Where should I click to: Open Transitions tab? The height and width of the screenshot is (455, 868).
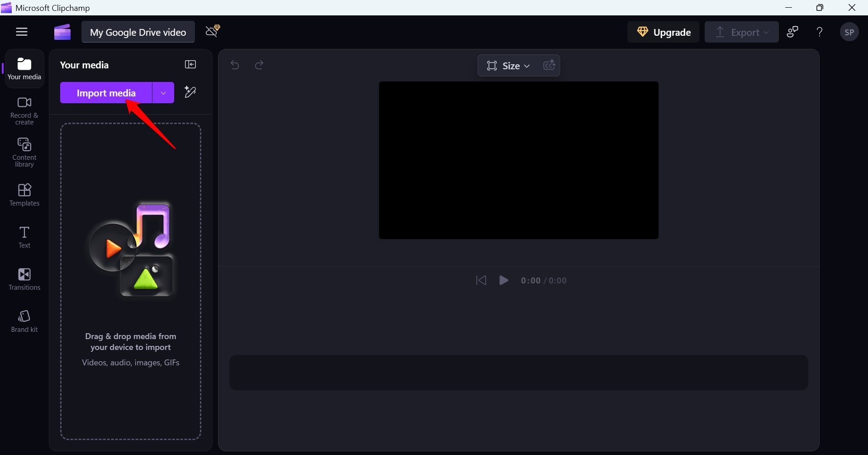(x=24, y=279)
